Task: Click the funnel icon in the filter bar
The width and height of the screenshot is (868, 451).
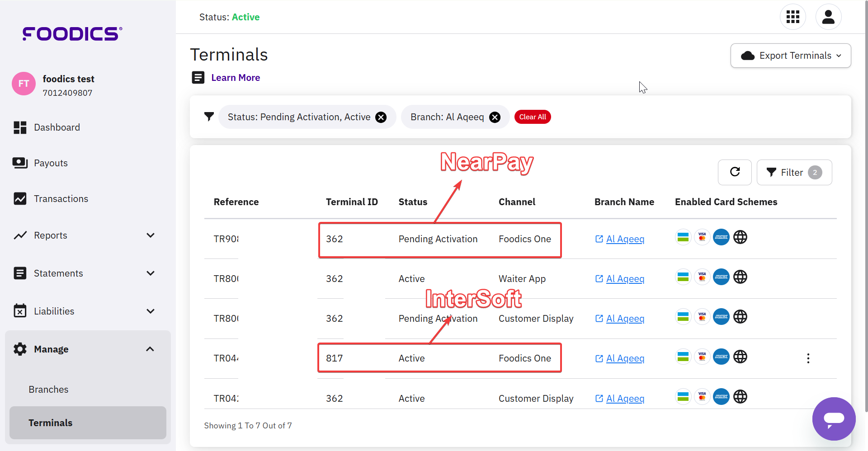Action: pos(209,117)
